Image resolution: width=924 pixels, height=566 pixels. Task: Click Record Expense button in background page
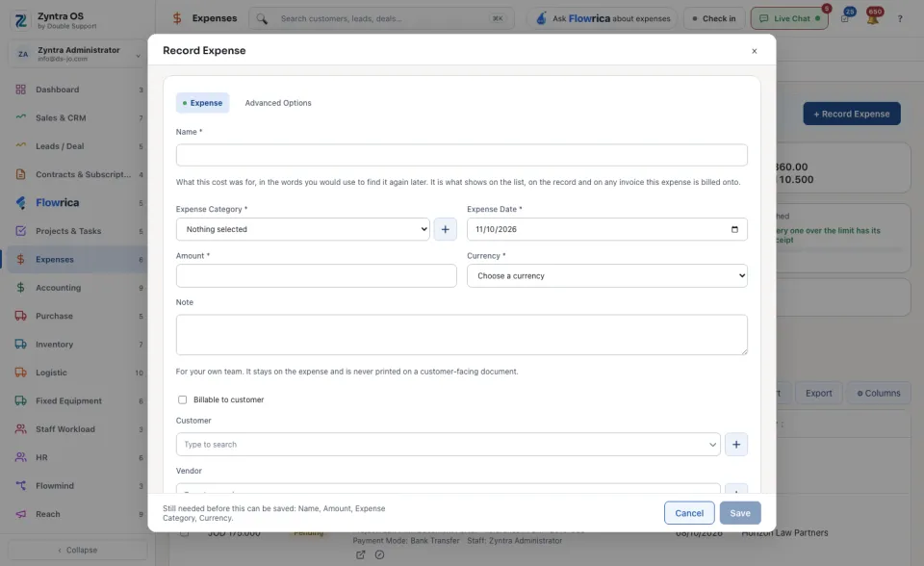852,114
